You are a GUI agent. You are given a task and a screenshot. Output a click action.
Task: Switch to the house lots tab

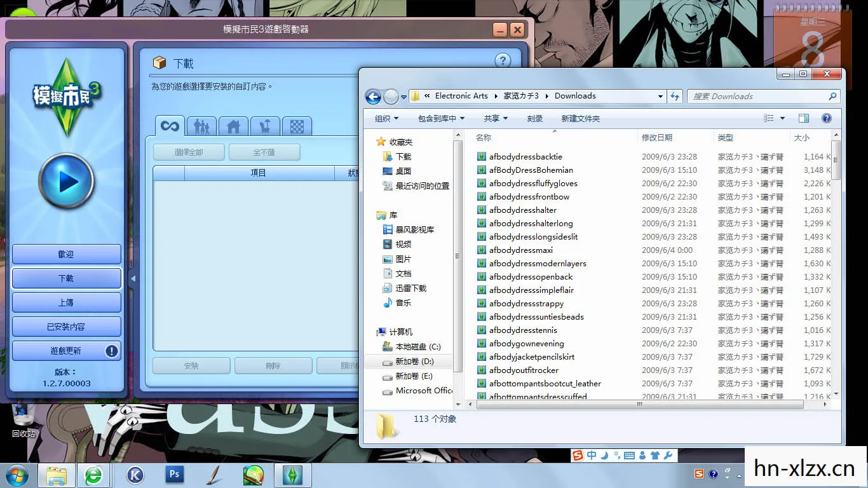(x=233, y=126)
